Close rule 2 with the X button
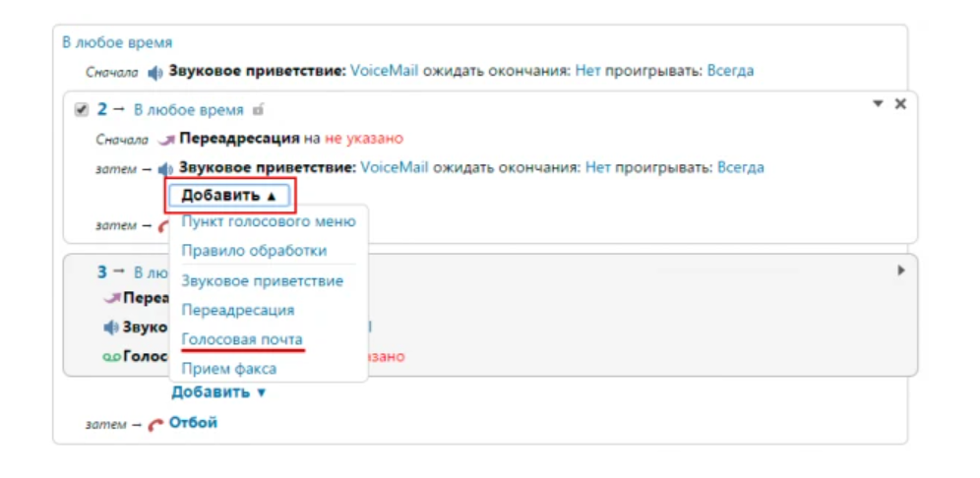The width and height of the screenshot is (980, 478). [x=899, y=103]
